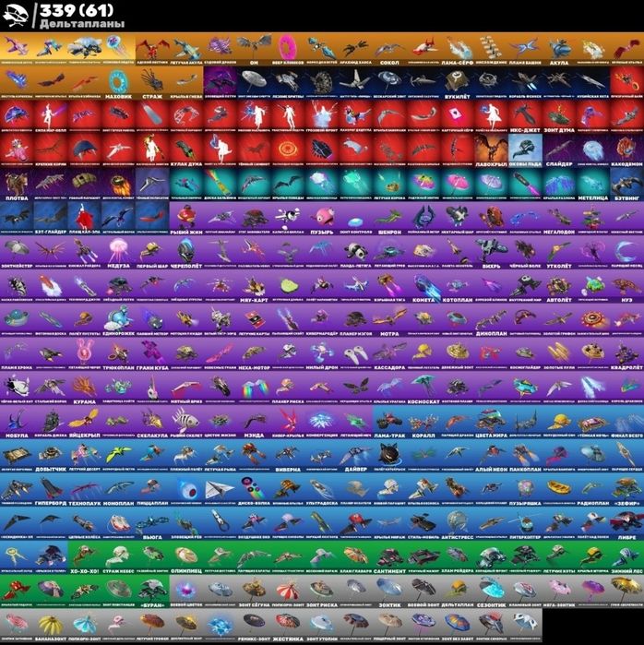Select the ВИХРЬ glider

(x=491, y=252)
